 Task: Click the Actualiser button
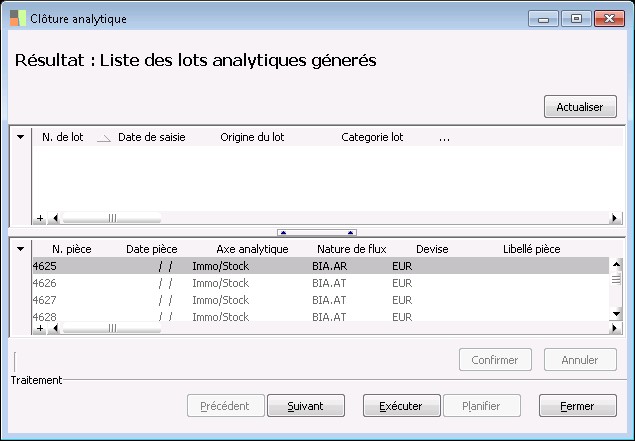[580, 107]
